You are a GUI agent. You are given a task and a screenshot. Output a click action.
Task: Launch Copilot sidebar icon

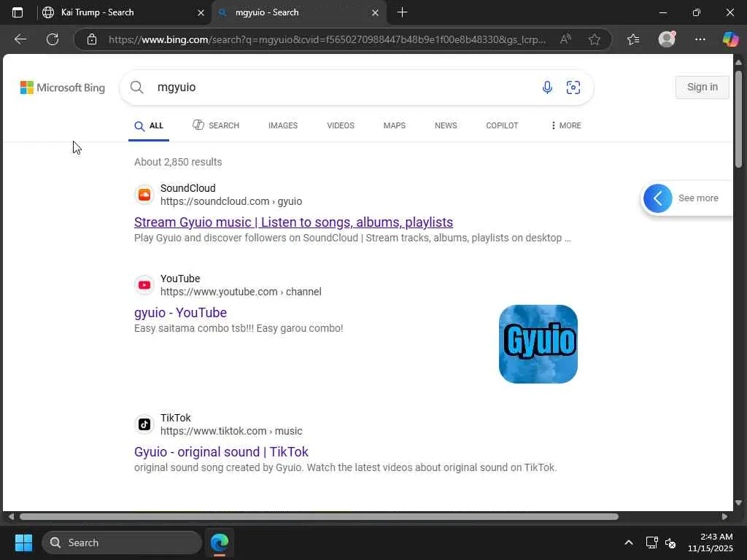tap(730, 39)
